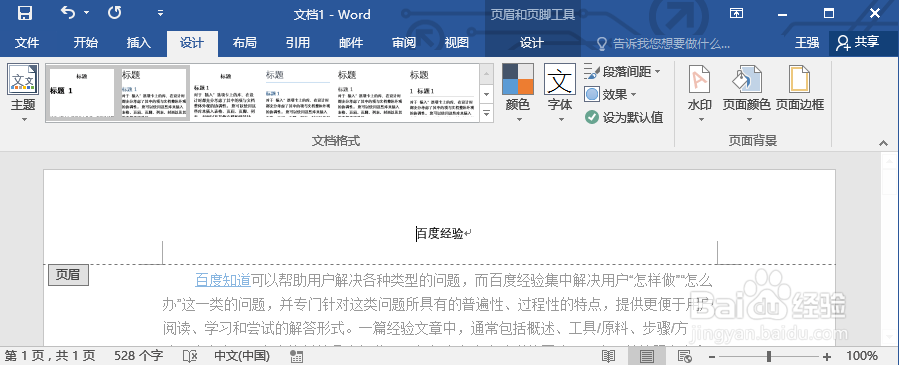
Task: Click the 528 个字 word count
Action: pos(139,356)
